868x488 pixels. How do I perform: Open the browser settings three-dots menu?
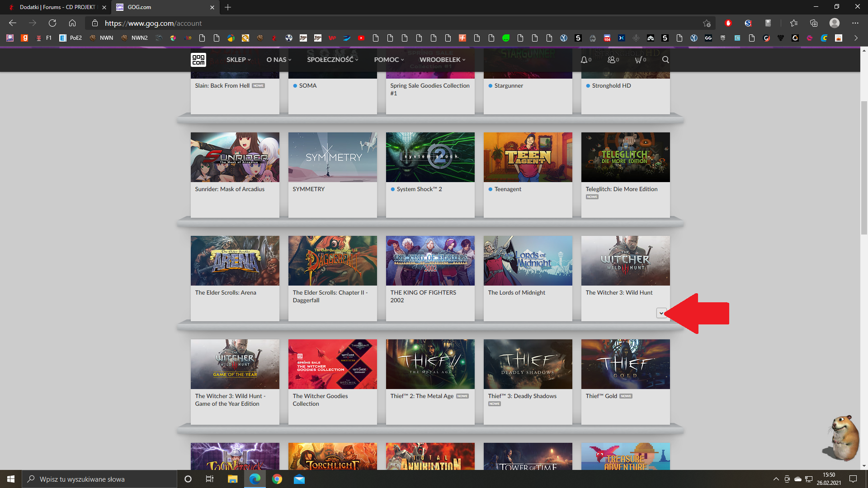click(x=855, y=23)
